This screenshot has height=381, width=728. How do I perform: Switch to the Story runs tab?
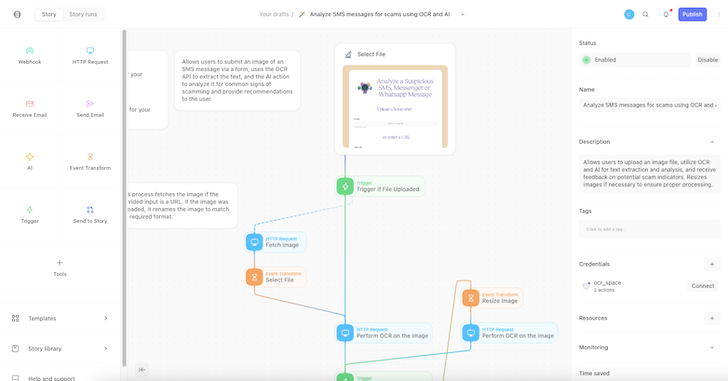pyautogui.click(x=84, y=14)
